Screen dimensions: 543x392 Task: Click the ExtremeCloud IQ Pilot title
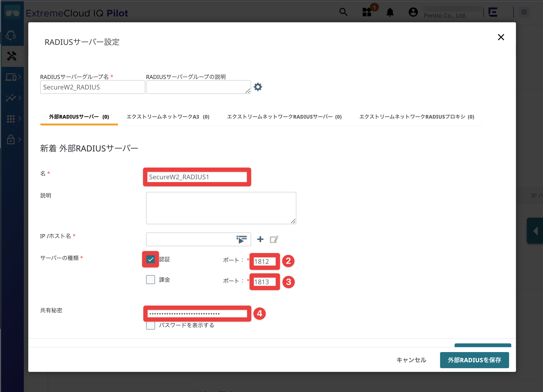[x=77, y=13]
